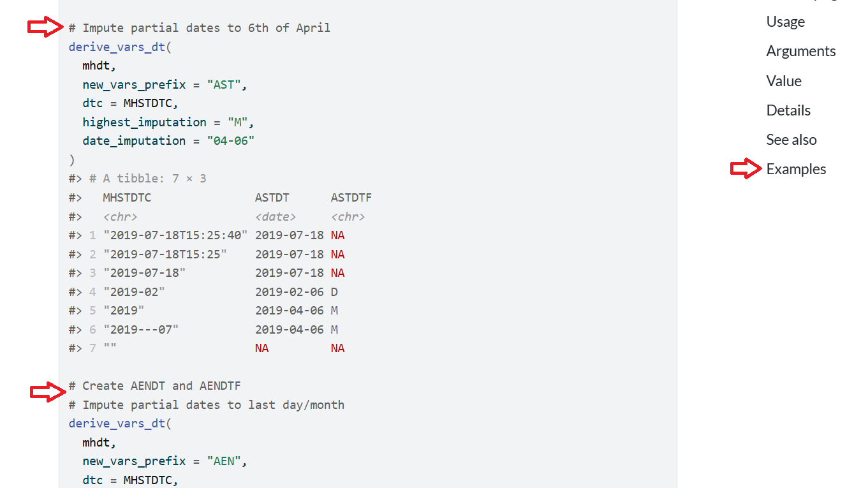The width and height of the screenshot is (868, 488).
Task: Click red arrow pointing at Examples
Action: click(x=746, y=168)
